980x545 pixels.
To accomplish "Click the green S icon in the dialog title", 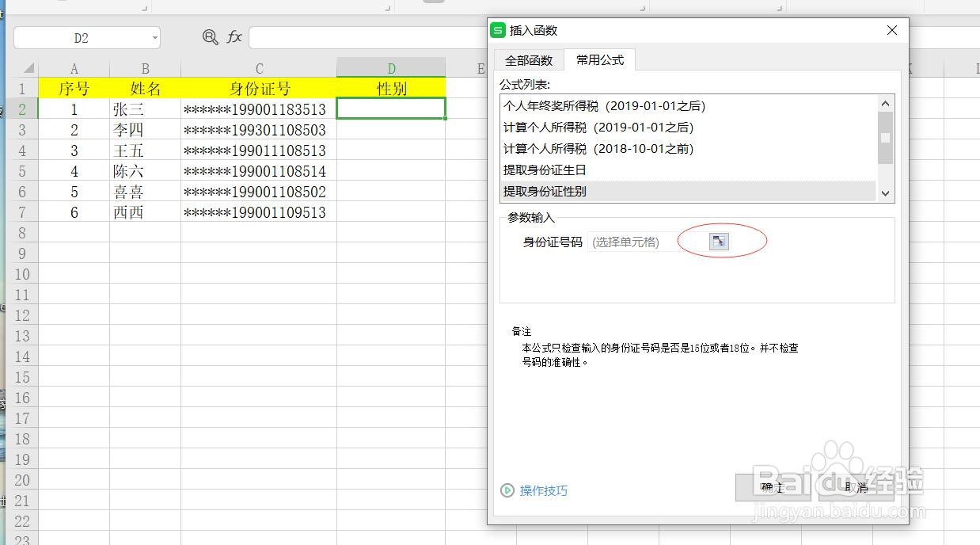I will coord(498,30).
